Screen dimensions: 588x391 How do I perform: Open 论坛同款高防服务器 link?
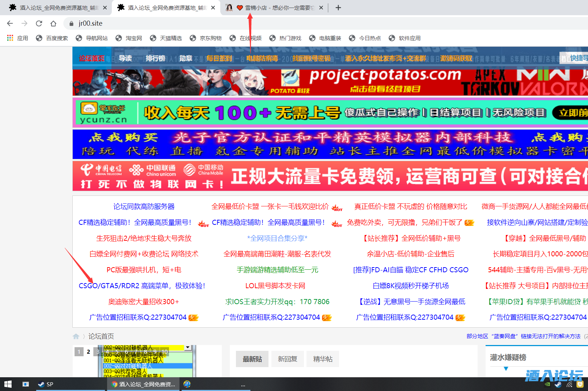tap(144, 206)
